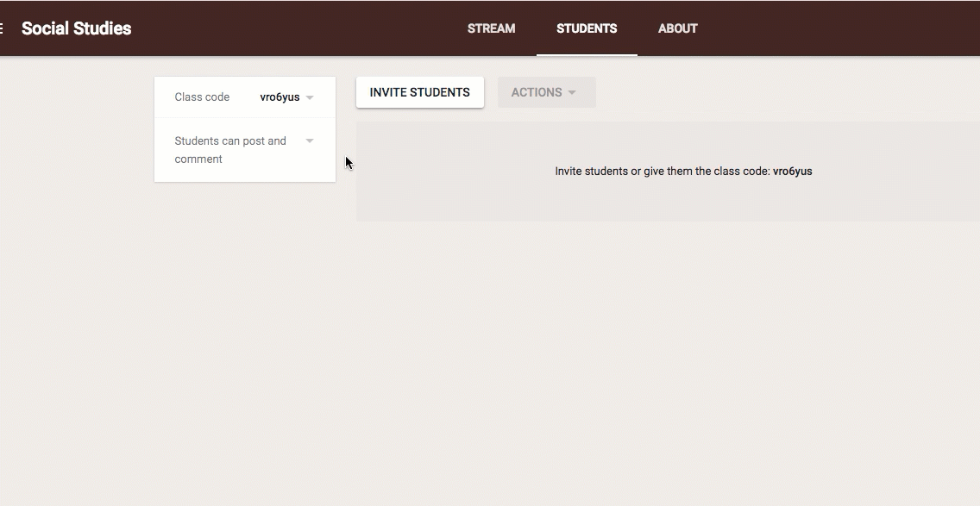Expand the class code vro6yus dropdown arrow

[310, 97]
